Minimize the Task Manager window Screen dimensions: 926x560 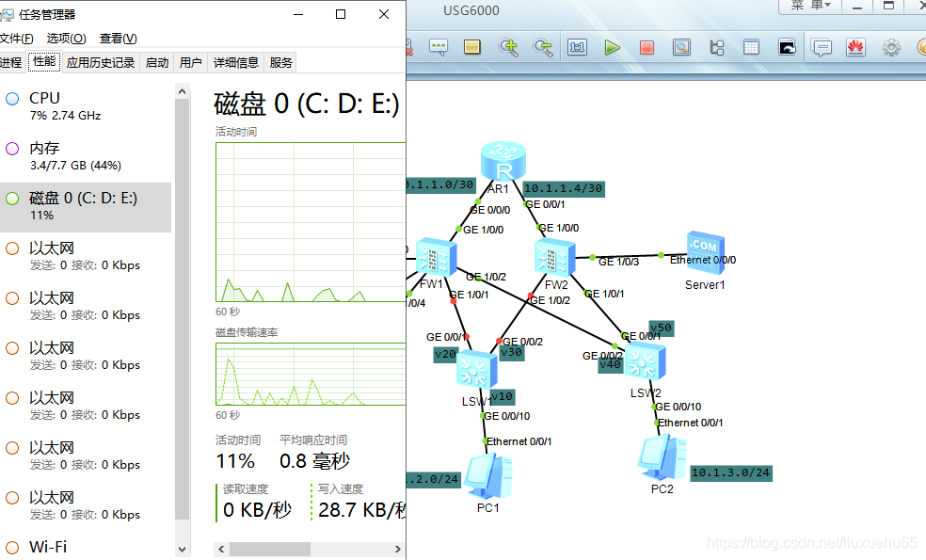pos(298,14)
